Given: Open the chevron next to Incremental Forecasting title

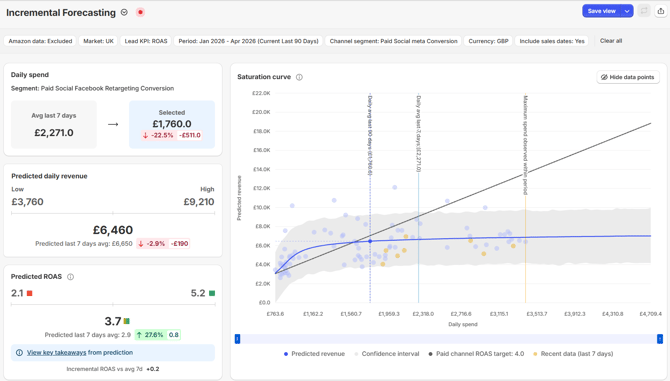Looking at the screenshot, I should tap(124, 12).
